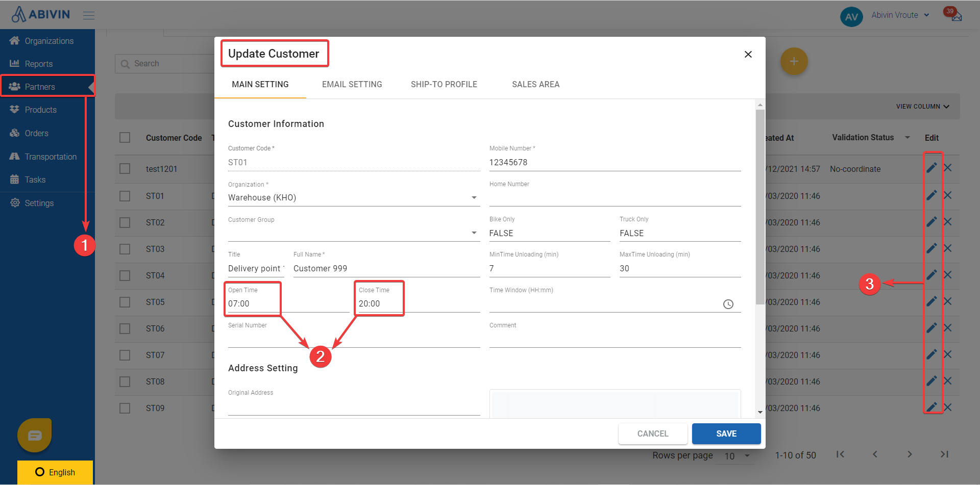Check the box for row ST04
Image resolution: width=980 pixels, height=485 pixels.
tap(125, 276)
